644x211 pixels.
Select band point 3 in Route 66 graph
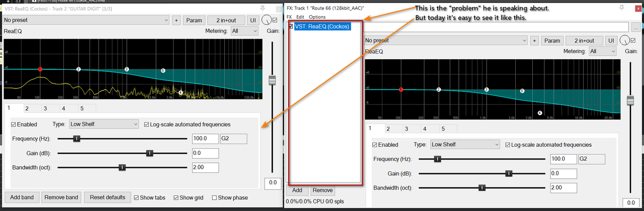tap(487, 89)
